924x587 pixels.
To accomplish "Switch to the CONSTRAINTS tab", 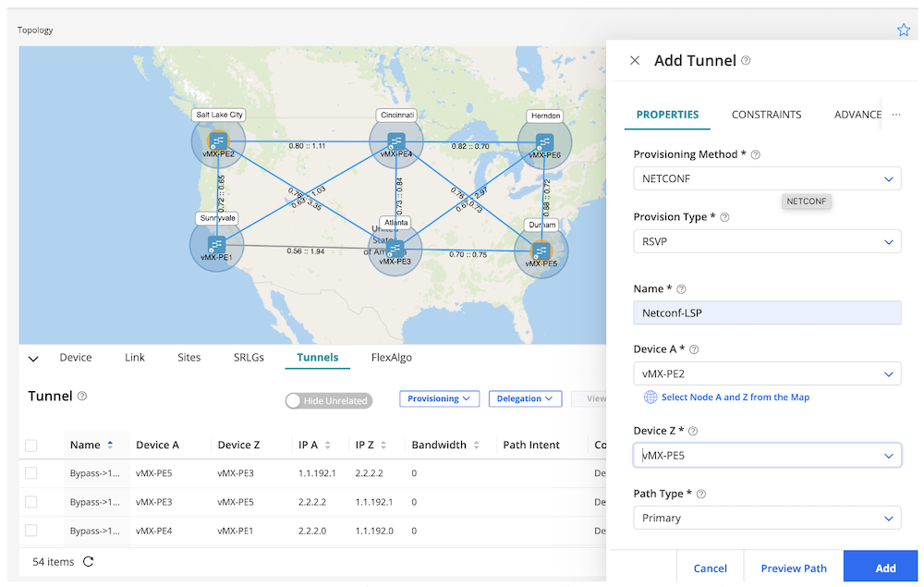I will tap(766, 115).
